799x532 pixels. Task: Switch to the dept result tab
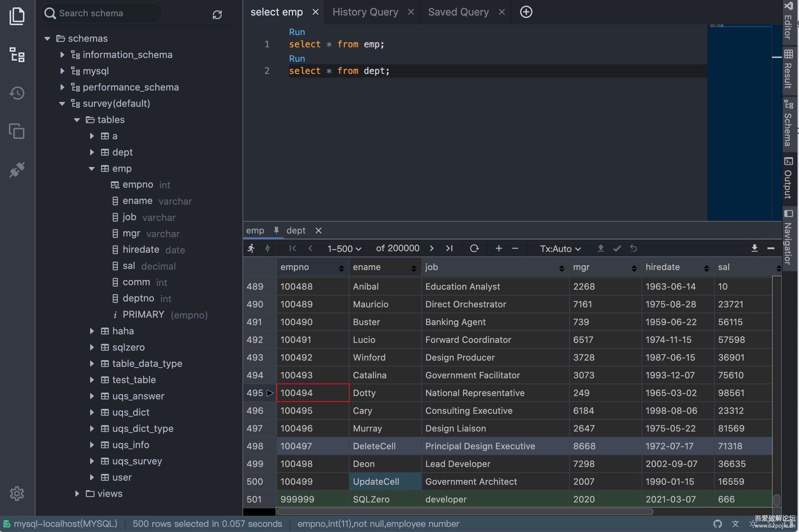click(296, 231)
